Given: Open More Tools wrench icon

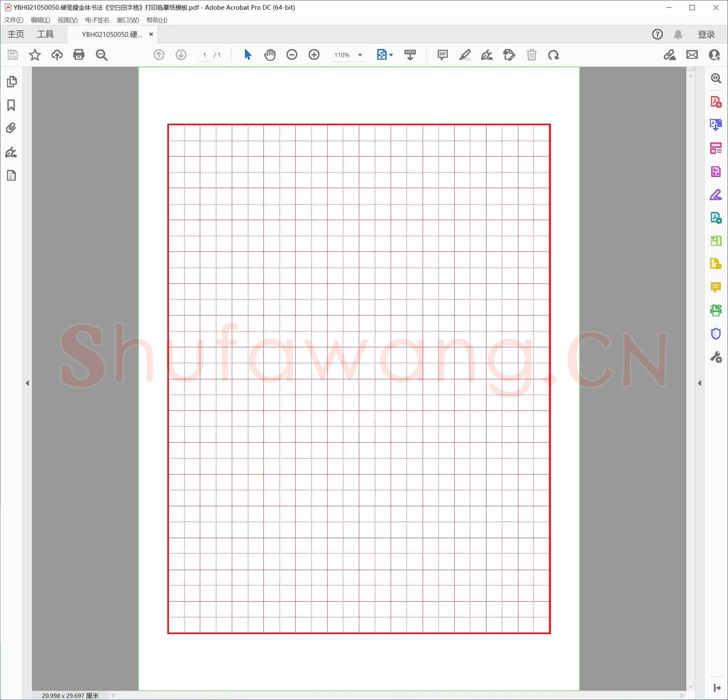Looking at the screenshot, I should point(716,357).
